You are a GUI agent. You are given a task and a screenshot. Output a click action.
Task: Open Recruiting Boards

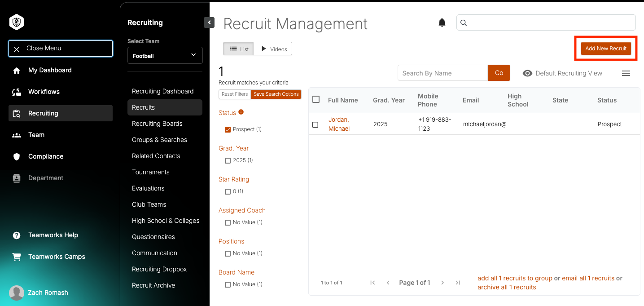[157, 124]
